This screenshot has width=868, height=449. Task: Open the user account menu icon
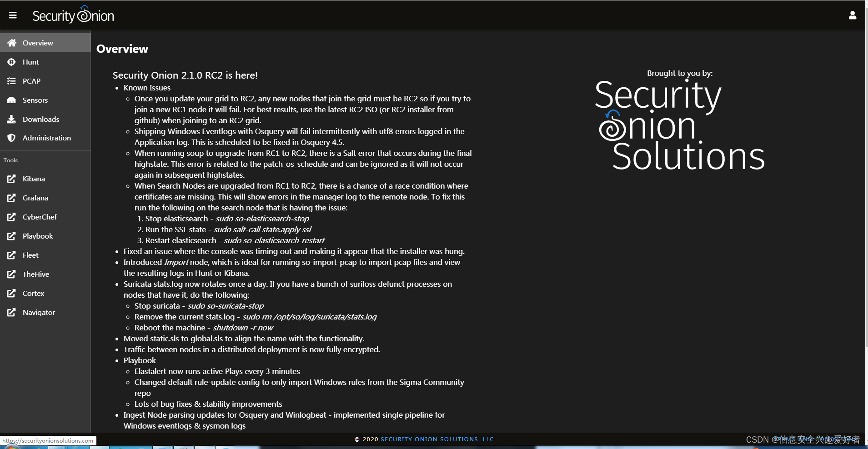click(x=853, y=15)
